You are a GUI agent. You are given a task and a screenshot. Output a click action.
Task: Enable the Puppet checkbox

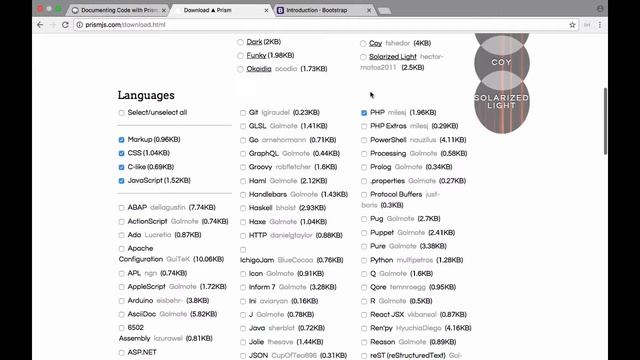click(x=364, y=233)
